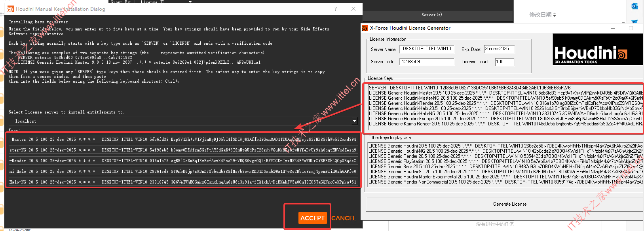
Task: Close the Houdini Manual Key Installation Dialog
Action: click(353, 9)
